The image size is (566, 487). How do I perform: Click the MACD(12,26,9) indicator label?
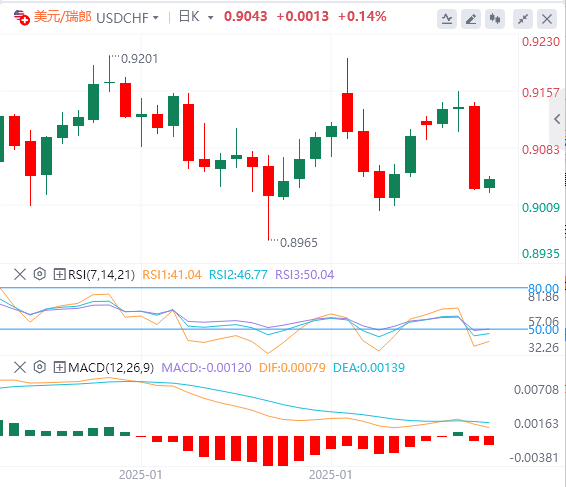[x=111, y=368]
